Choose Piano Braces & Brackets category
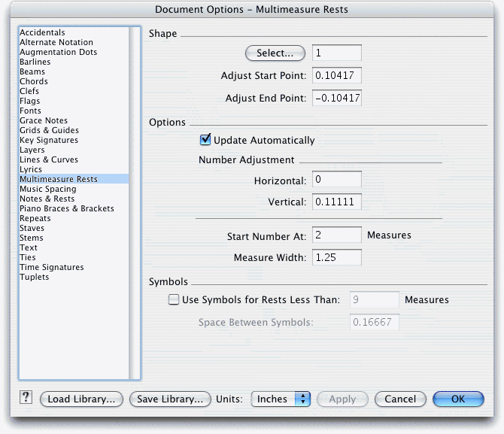This screenshot has width=504, height=434. 66,208
